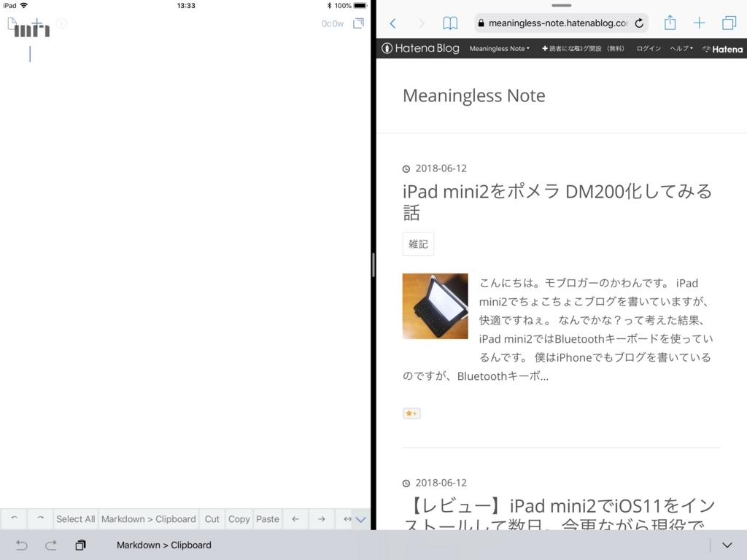Dismiss keyboard bar with down chevron

click(x=727, y=545)
